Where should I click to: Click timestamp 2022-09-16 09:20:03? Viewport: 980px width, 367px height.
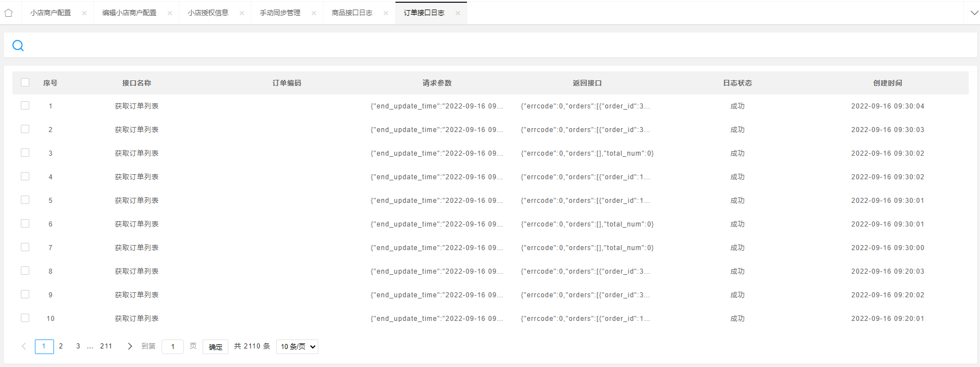(x=888, y=271)
